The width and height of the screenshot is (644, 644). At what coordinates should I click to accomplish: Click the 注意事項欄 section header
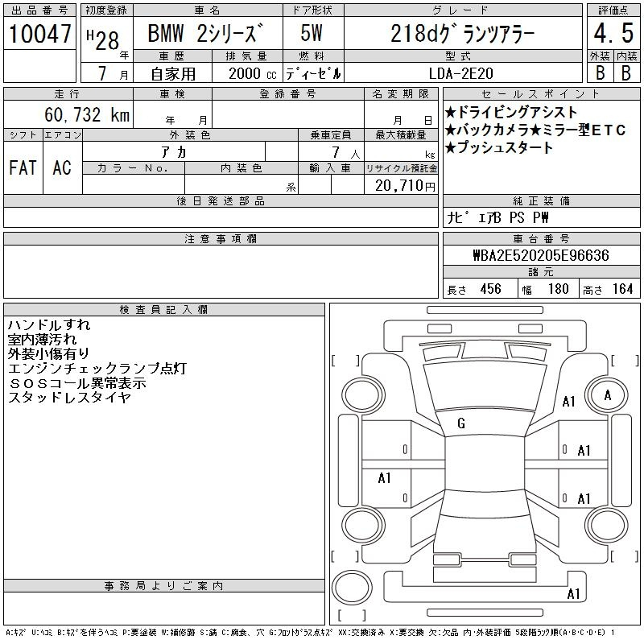pyautogui.click(x=221, y=238)
